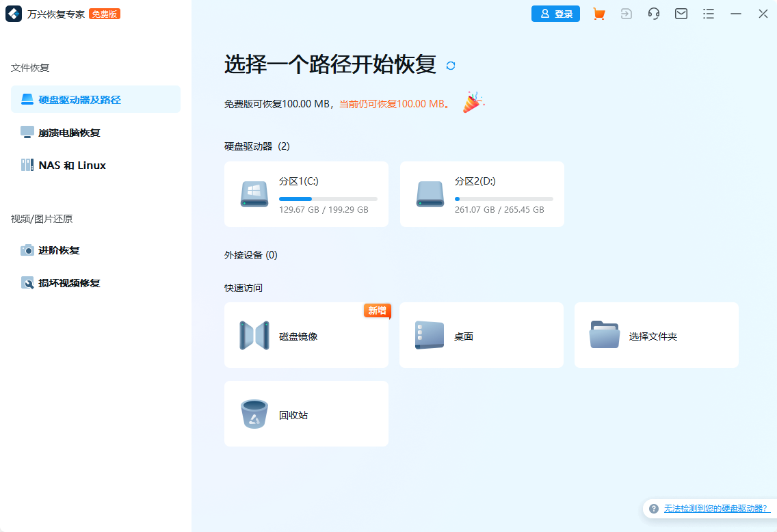Click the mail feedback icon
This screenshot has height=532, width=777.
[681, 14]
